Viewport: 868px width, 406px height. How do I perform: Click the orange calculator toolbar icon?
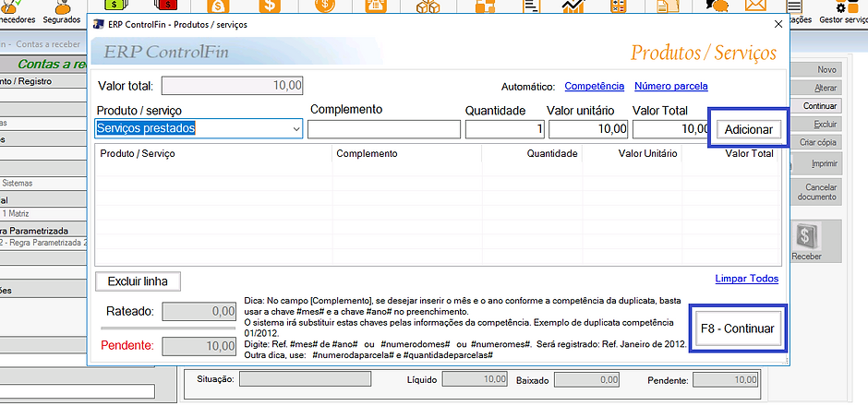pos(618,6)
